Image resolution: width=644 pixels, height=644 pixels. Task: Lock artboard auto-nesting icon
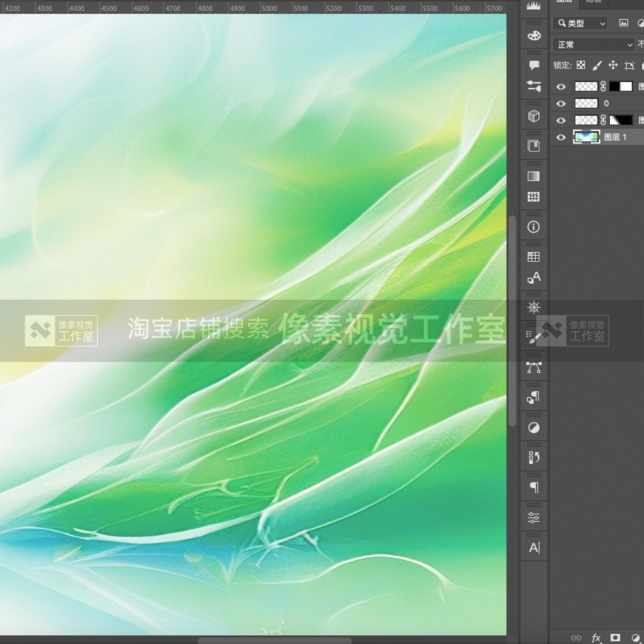tap(629, 65)
